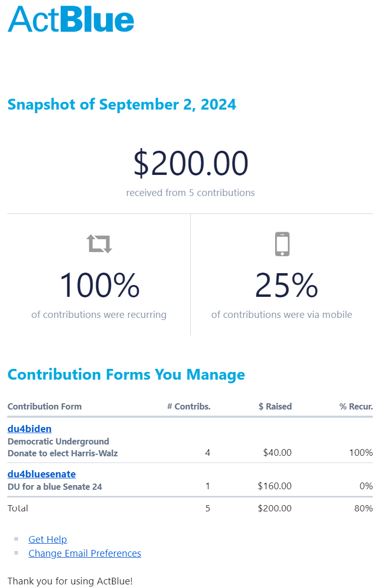Image resolution: width=380 pixels, height=588 pixels.
Task: Click the ActBlue logo
Action: pyautogui.click(x=71, y=19)
